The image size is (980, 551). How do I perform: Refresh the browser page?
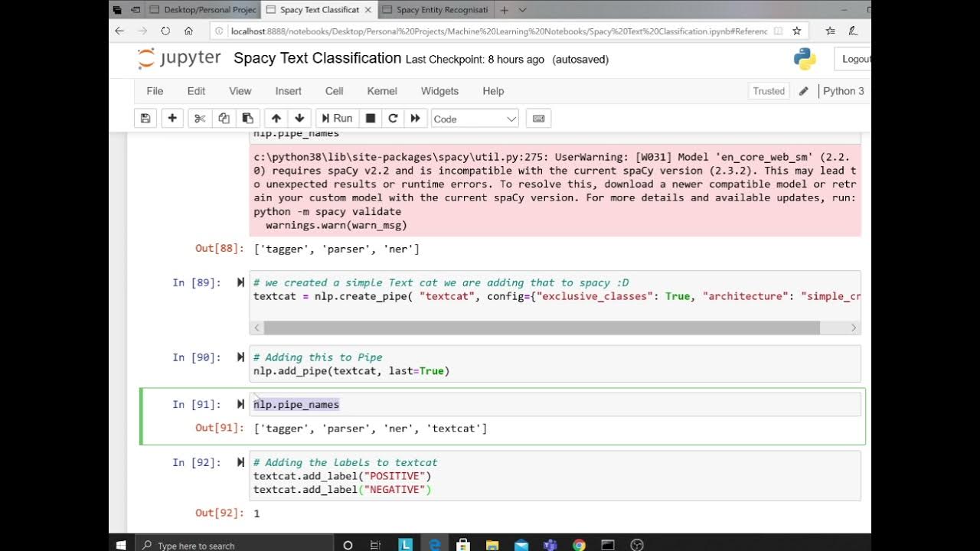coord(165,31)
